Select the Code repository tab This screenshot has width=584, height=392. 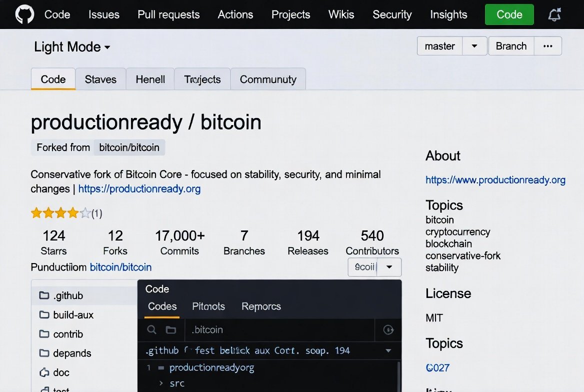pyautogui.click(x=53, y=79)
